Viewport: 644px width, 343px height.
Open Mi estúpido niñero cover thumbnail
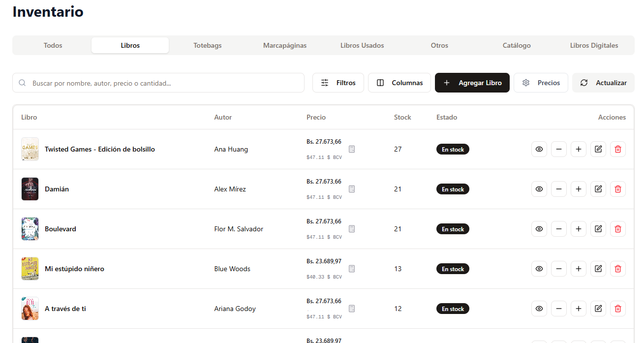30,269
